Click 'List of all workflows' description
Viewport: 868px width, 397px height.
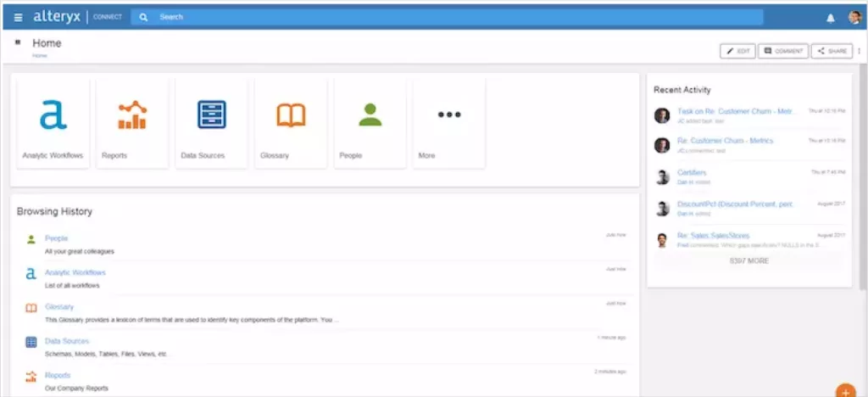pyautogui.click(x=72, y=286)
